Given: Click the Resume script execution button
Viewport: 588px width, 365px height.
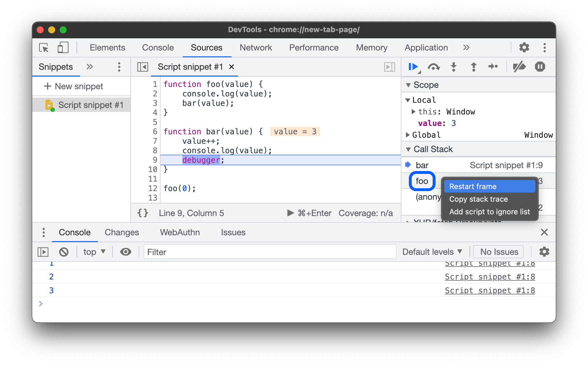Looking at the screenshot, I should (x=412, y=67).
